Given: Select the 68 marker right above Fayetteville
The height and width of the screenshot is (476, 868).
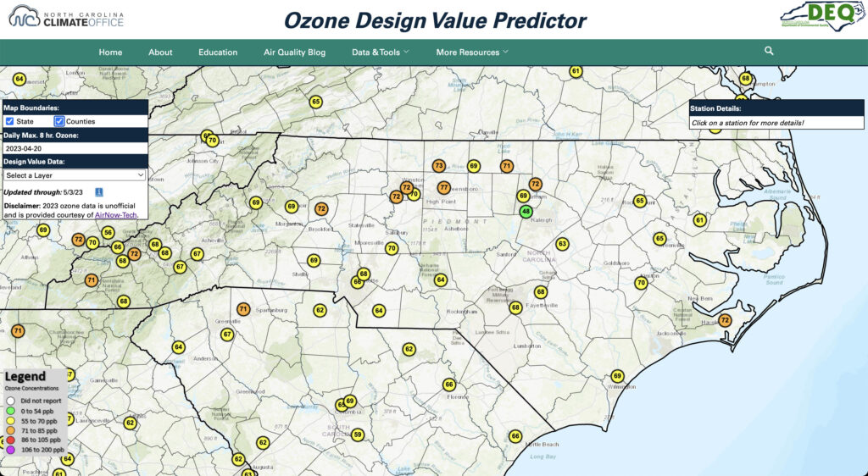Looking at the screenshot, I should pyautogui.click(x=541, y=292).
